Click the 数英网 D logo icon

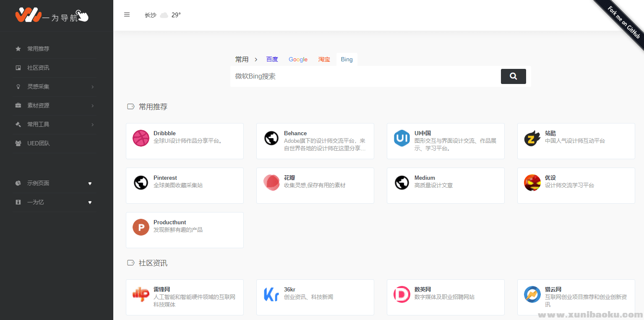[402, 294]
